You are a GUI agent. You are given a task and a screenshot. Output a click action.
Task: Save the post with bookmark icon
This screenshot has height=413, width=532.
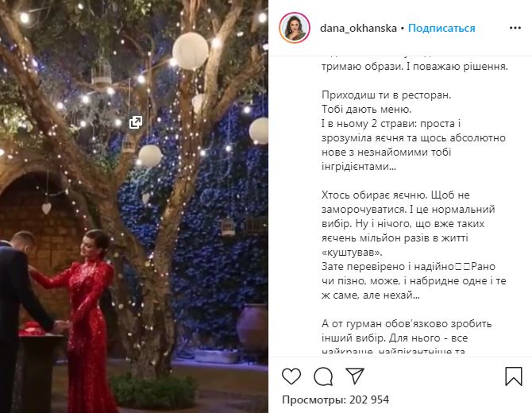[x=514, y=376]
